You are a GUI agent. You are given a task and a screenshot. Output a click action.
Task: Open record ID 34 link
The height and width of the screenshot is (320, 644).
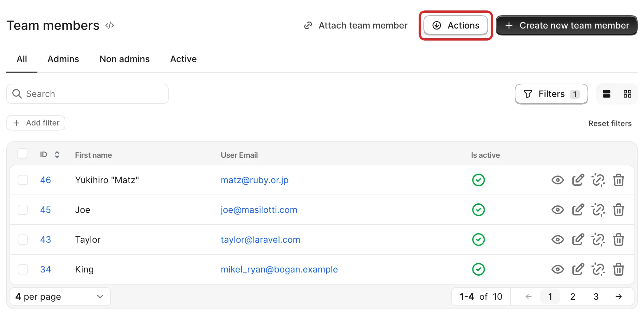(x=45, y=269)
